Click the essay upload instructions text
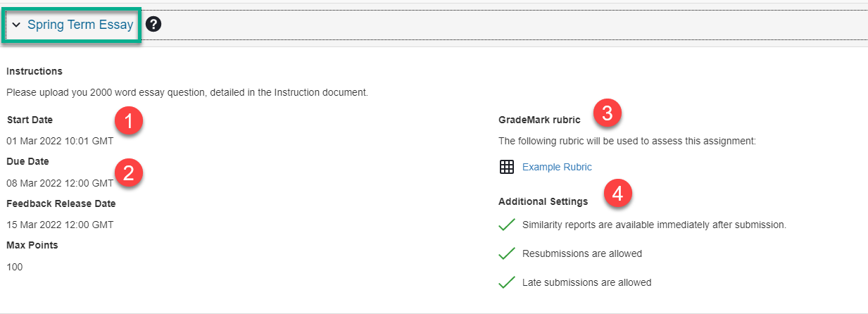This screenshot has width=868, height=314. pyautogui.click(x=187, y=92)
